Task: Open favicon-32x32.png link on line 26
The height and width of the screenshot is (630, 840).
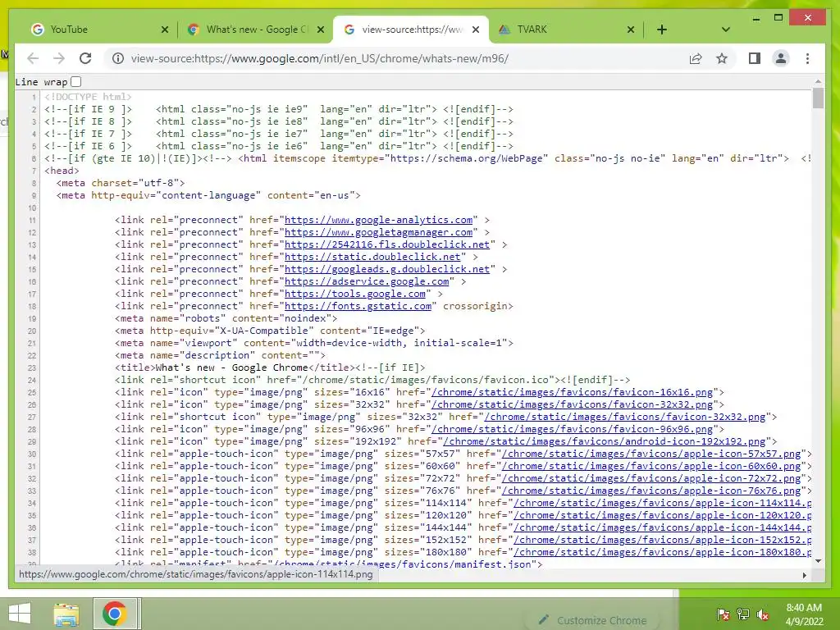Action: [572, 404]
